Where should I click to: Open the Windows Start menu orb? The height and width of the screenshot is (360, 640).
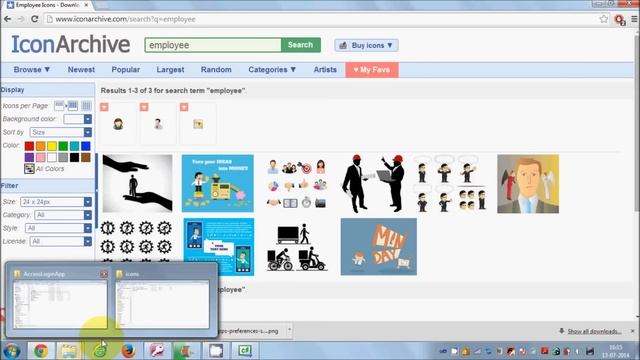pos(11,351)
